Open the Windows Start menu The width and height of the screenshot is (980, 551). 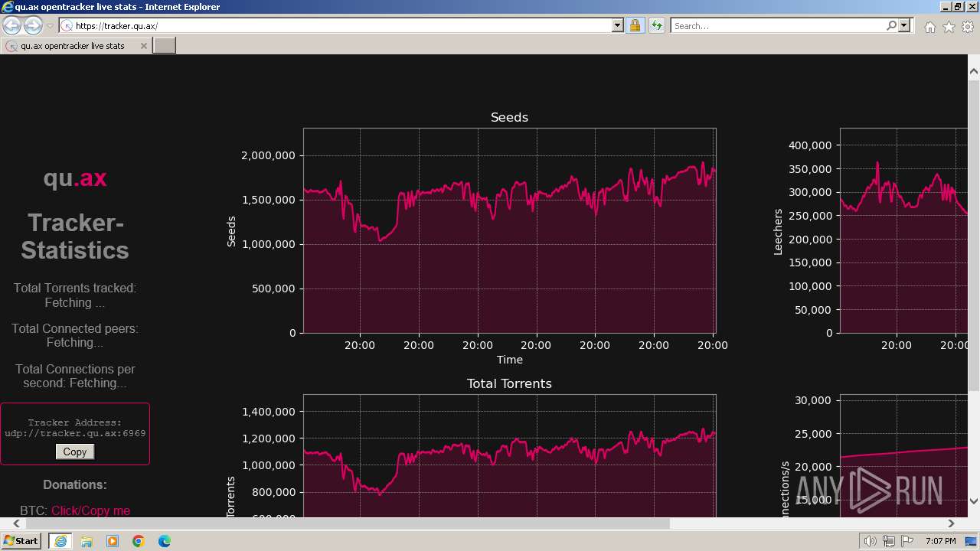21,541
